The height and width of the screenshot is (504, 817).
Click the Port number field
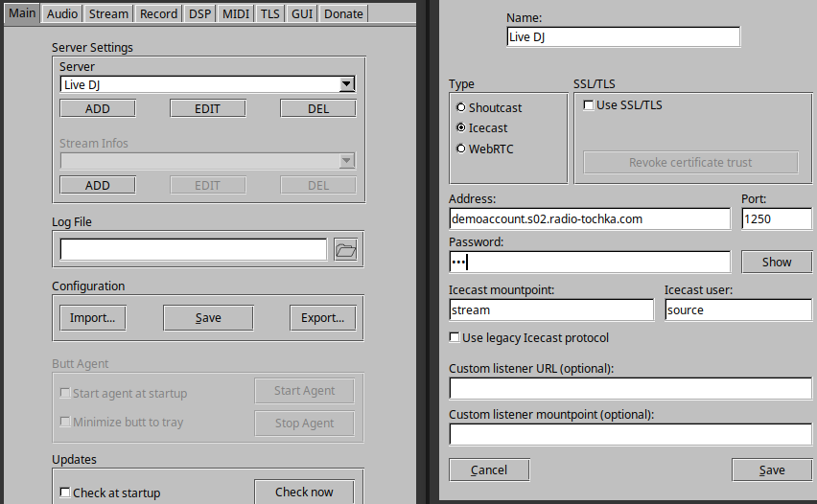click(x=776, y=219)
